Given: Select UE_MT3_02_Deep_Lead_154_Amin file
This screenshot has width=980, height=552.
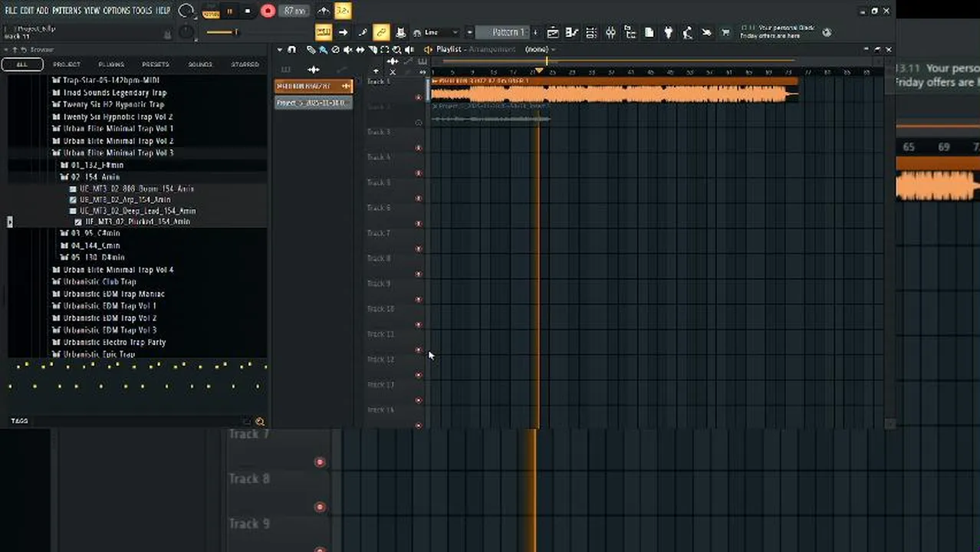Looking at the screenshot, I should click(x=133, y=211).
